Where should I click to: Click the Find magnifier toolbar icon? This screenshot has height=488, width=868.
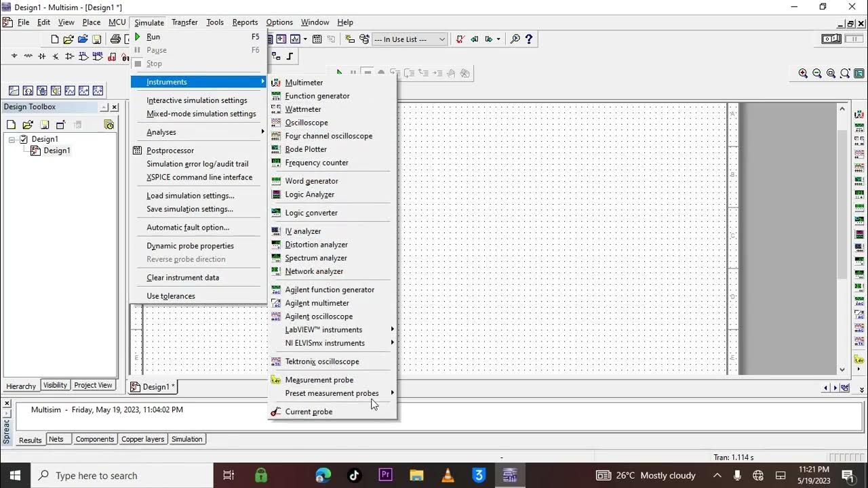tap(515, 39)
